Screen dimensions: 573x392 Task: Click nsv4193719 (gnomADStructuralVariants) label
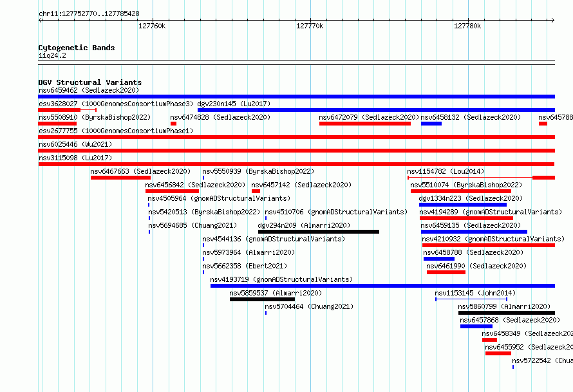281,279
